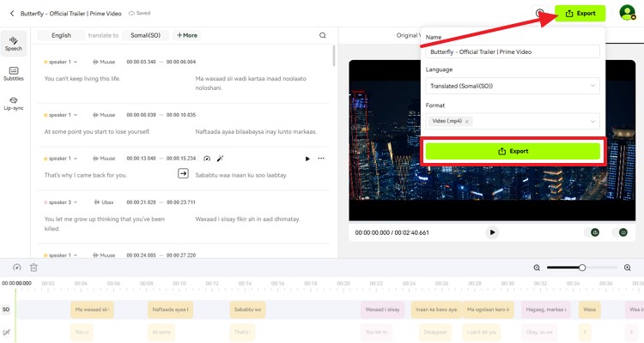Click the transcript panel scrollbar

pyautogui.click(x=334, y=56)
